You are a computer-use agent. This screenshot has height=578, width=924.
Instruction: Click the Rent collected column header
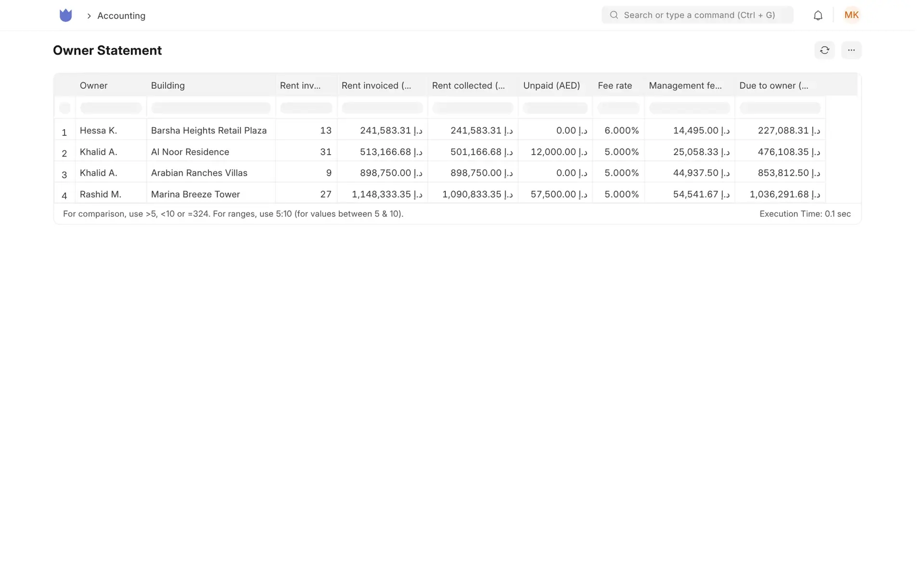(x=473, y=85)
